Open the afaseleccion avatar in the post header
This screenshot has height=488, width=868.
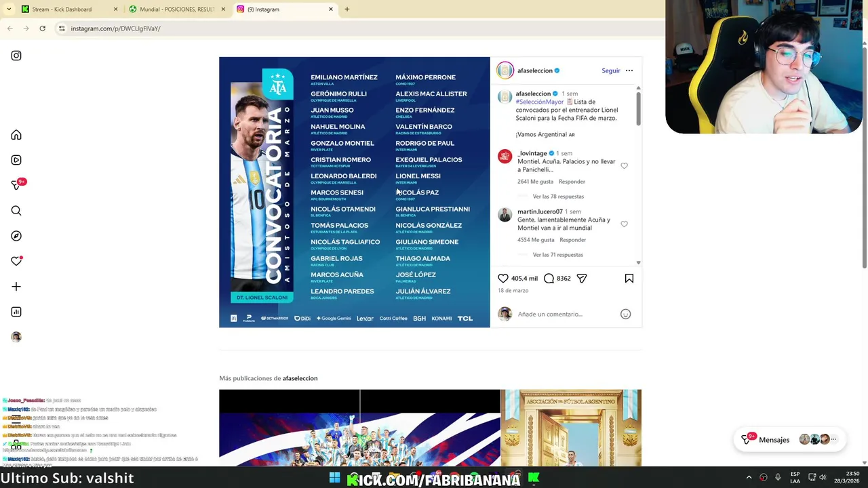click(505, 70)
